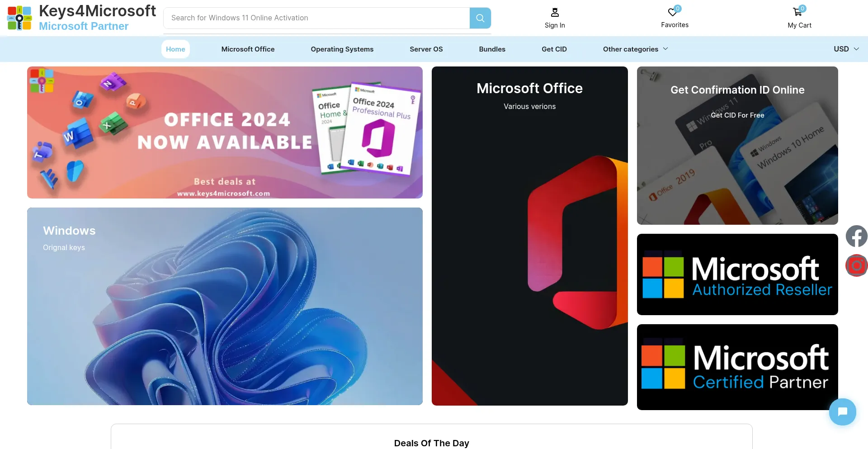Open the Microsoft Office menu item
This screenshot has height=449, width=868.
248,49
